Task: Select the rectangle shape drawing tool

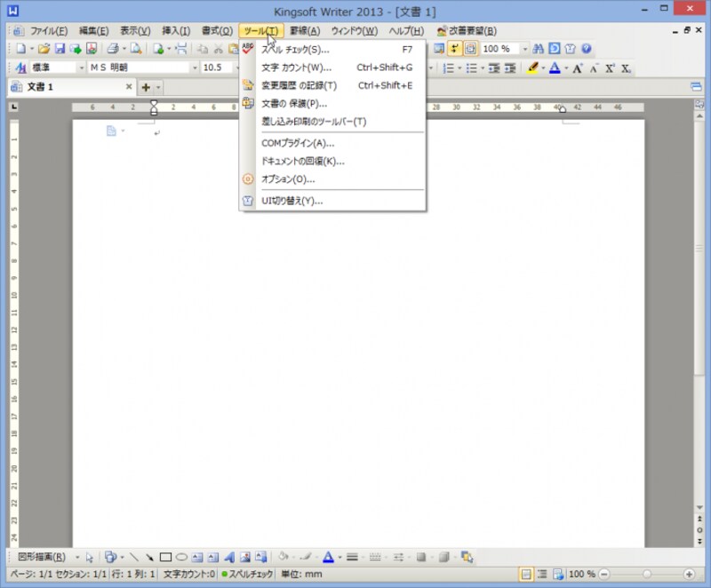Action: pos(165,558)
